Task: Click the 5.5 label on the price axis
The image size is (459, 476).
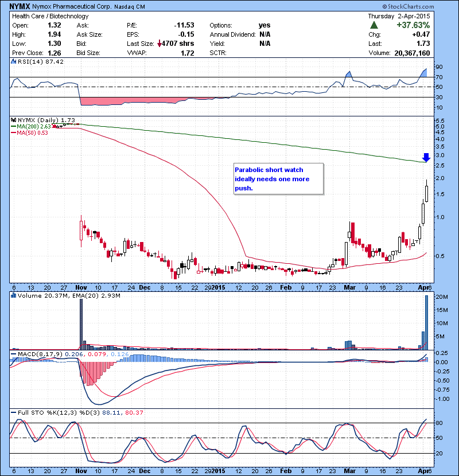Action: pyautogui.click(x=440, y=120)
